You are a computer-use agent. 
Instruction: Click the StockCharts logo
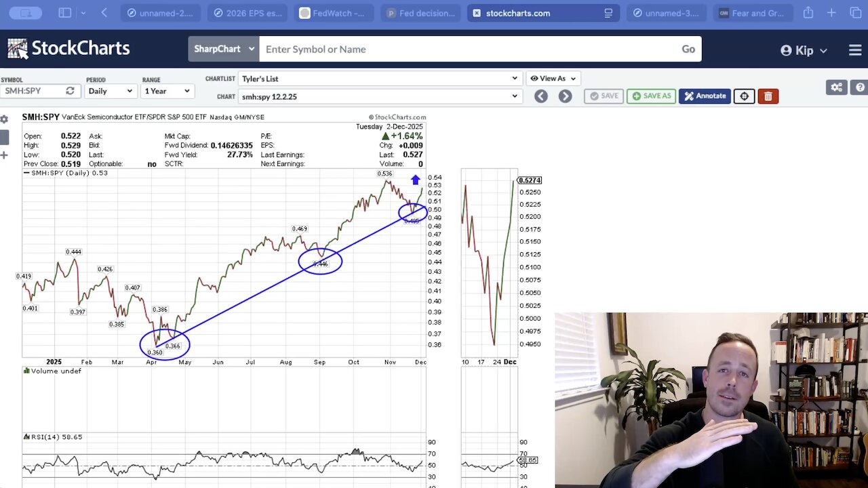(68, 49)
